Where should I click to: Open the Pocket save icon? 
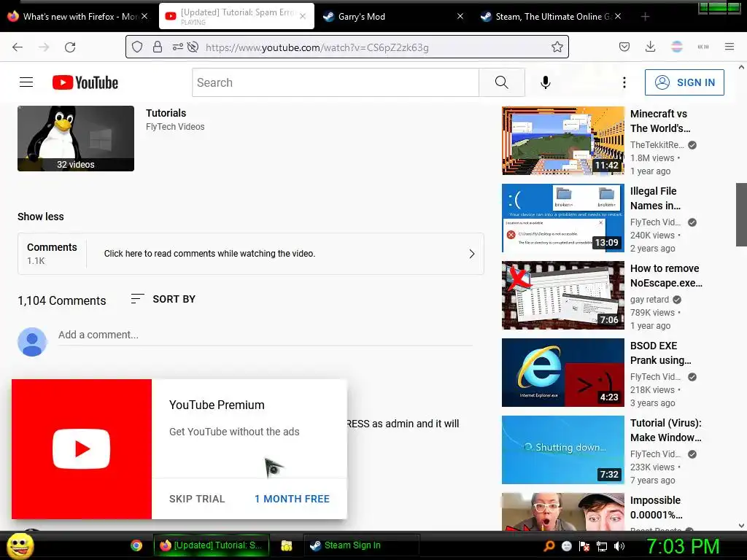(624, 47)
